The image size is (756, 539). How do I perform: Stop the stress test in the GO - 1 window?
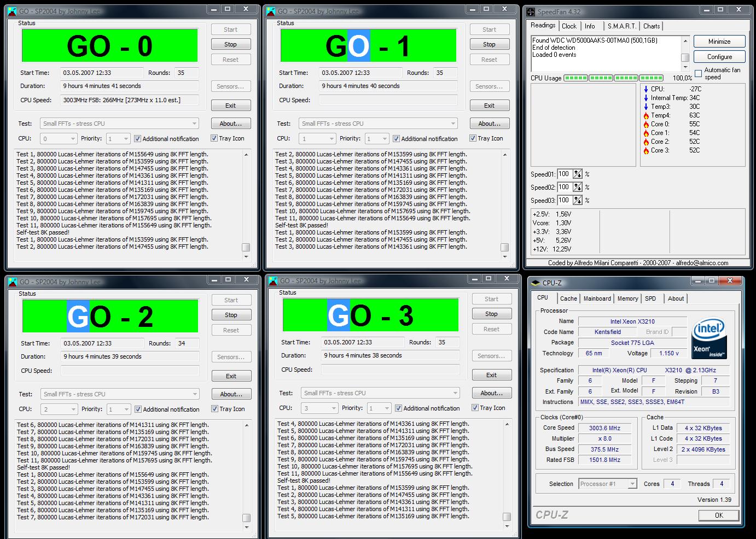490,44
